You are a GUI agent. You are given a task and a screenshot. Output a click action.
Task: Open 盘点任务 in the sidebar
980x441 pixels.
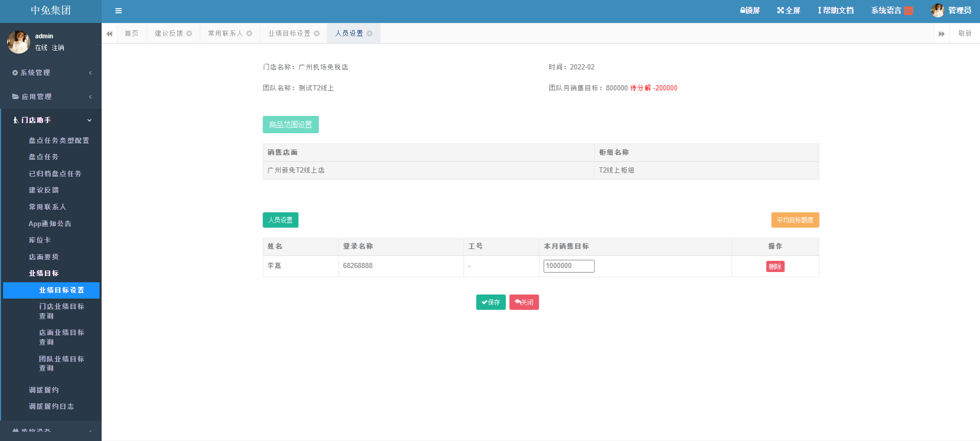43,157
